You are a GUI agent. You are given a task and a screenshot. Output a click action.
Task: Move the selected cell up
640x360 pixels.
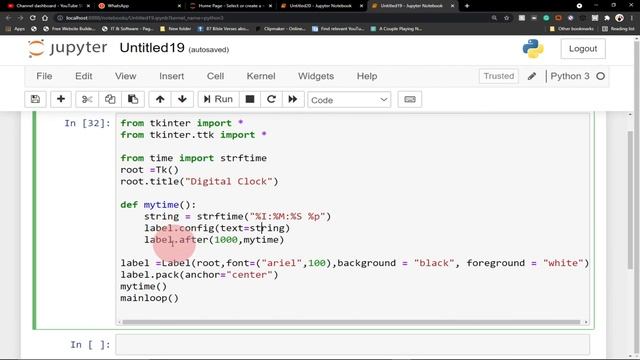(x=160, y=99)
